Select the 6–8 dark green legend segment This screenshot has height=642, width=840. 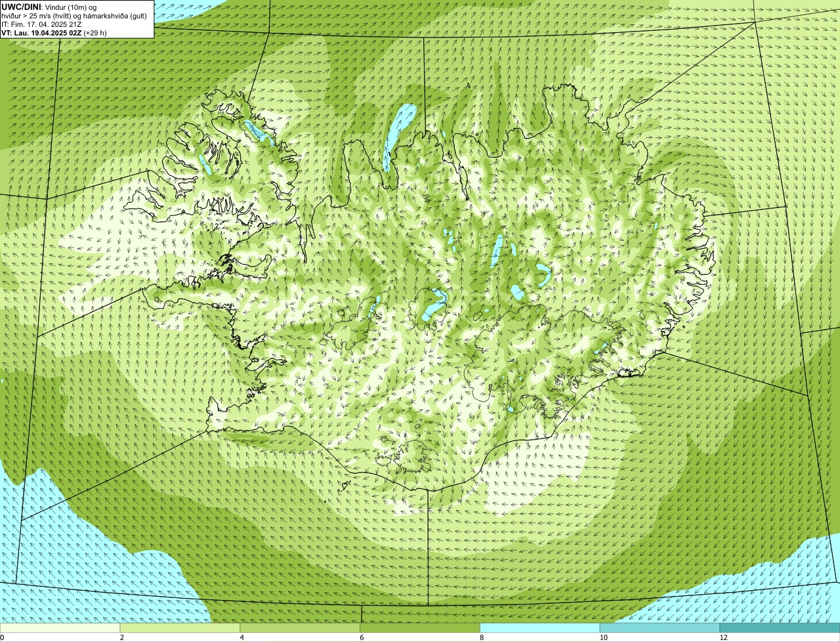(420, 628)
